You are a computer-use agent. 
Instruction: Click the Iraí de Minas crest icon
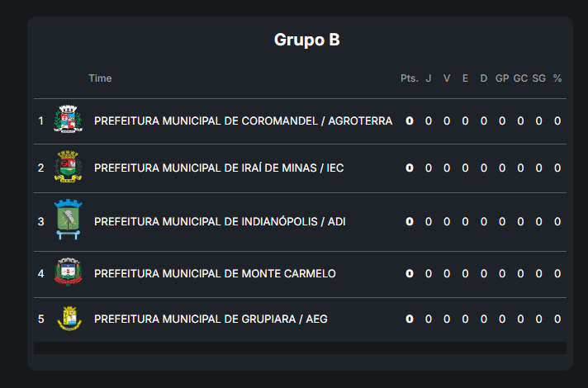pos(68,168)
